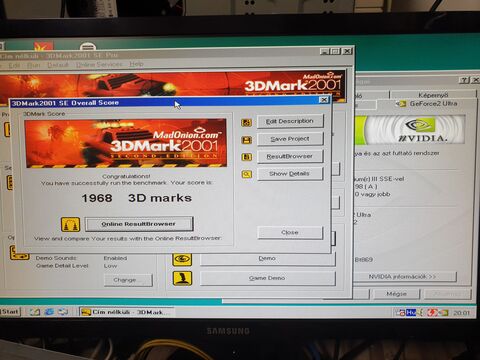Click the third quick launch icon
Screen dimensions: 480x360
[63, 312]
